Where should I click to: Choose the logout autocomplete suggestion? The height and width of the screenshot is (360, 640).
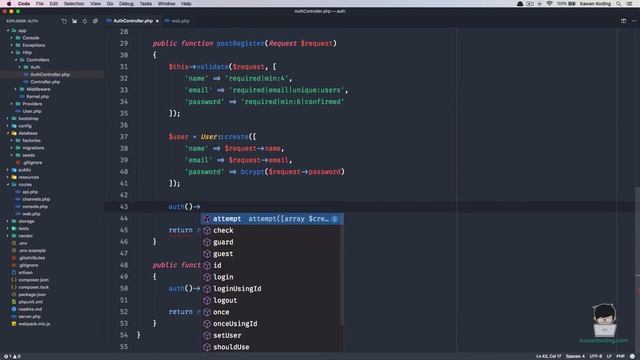271,300
